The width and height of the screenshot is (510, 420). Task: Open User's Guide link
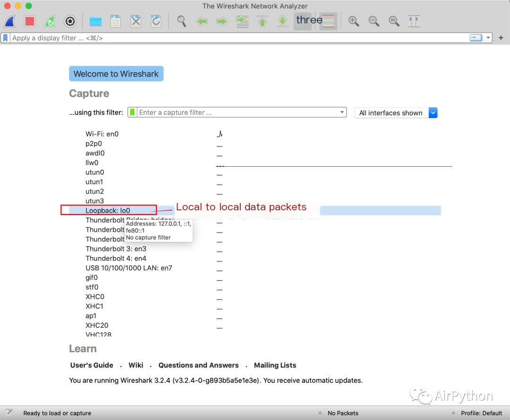pyautogui.click(x=92, y=365)
